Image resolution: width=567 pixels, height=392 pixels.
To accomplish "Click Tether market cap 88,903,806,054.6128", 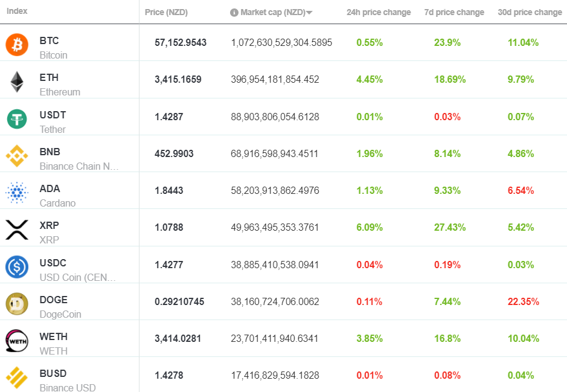I will tap(275, 117).
